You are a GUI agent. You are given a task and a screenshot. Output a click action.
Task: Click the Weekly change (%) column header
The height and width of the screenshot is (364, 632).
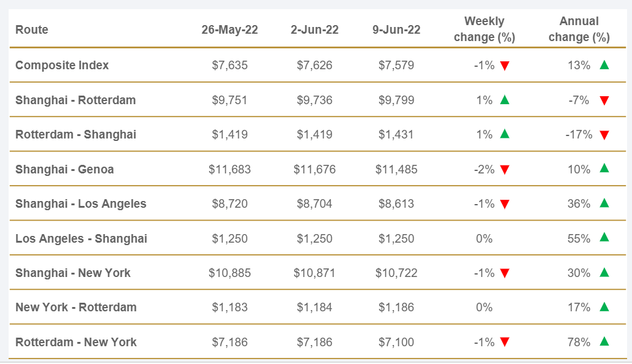pyautogui.click(x=484, y=29)
